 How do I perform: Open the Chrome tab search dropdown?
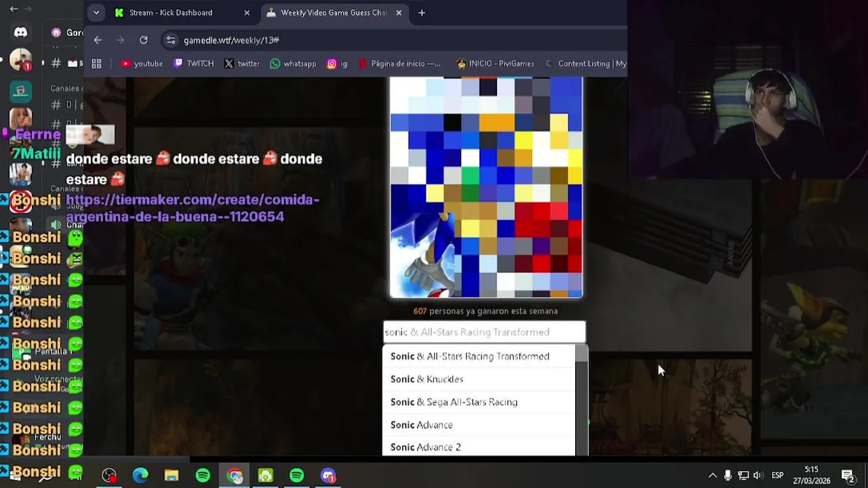click(x=96, y=12)
